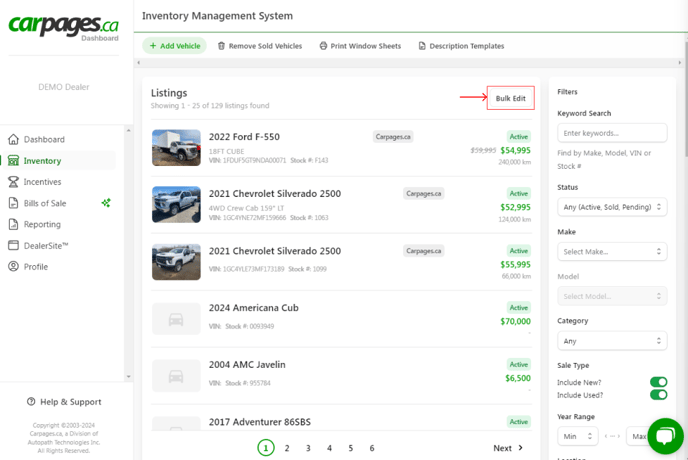Go to page 5 of listings
688x460 pixels.
pos(351,448)
